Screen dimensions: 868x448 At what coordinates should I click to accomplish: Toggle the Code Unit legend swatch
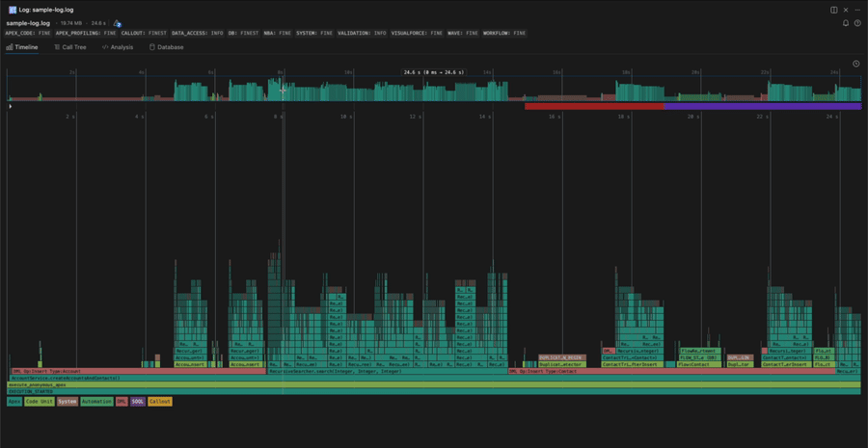pos(40,402)
